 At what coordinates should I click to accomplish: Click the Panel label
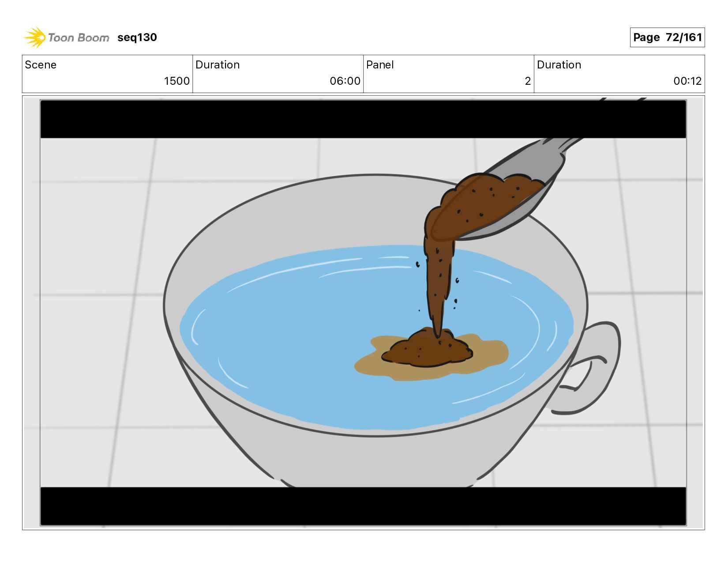(380, 65)
